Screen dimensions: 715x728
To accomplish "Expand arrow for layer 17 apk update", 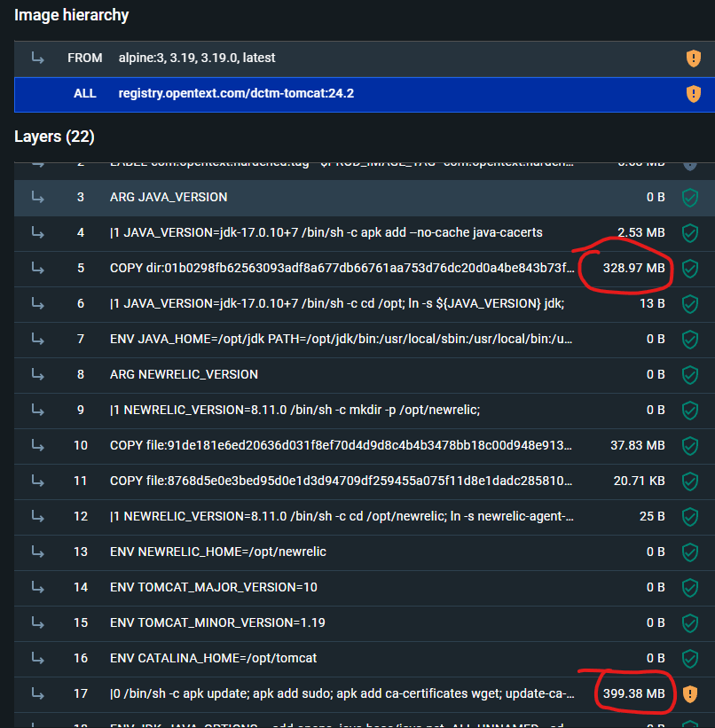I will click(38, 693).
